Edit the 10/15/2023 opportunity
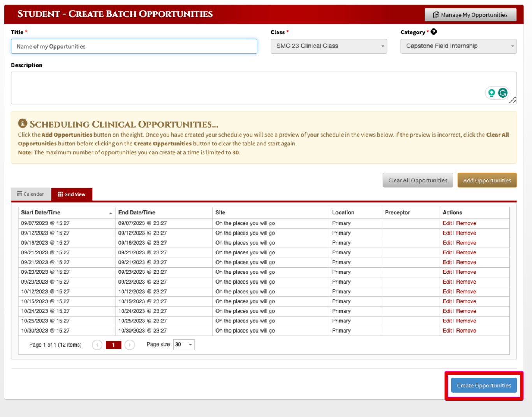 click(447, 301)
